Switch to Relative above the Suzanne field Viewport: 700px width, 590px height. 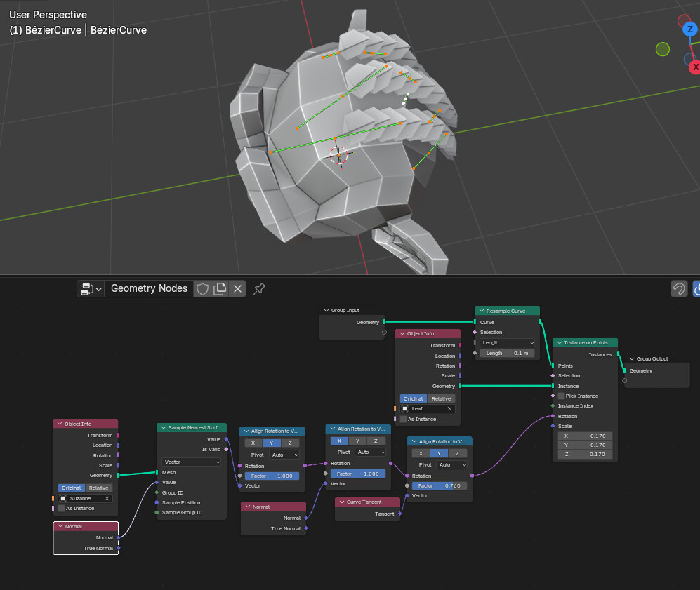click(x=99, y=488)
